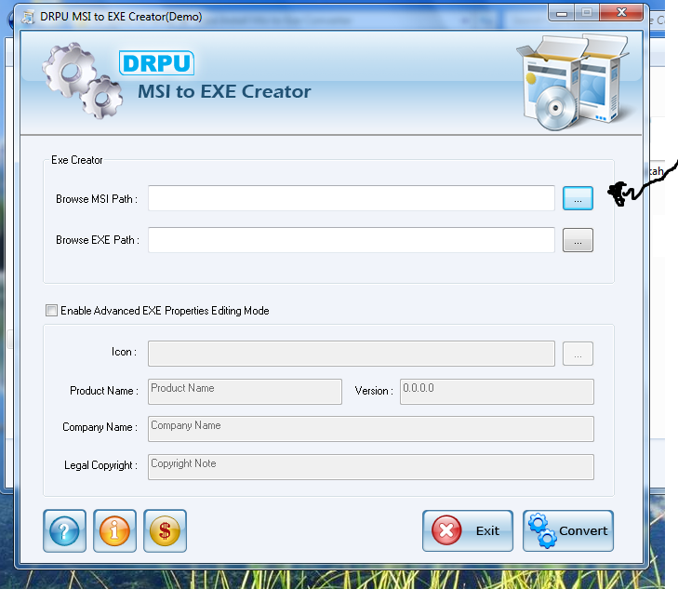Click the Browse MSI Path input field

click(x=352, y=198)
